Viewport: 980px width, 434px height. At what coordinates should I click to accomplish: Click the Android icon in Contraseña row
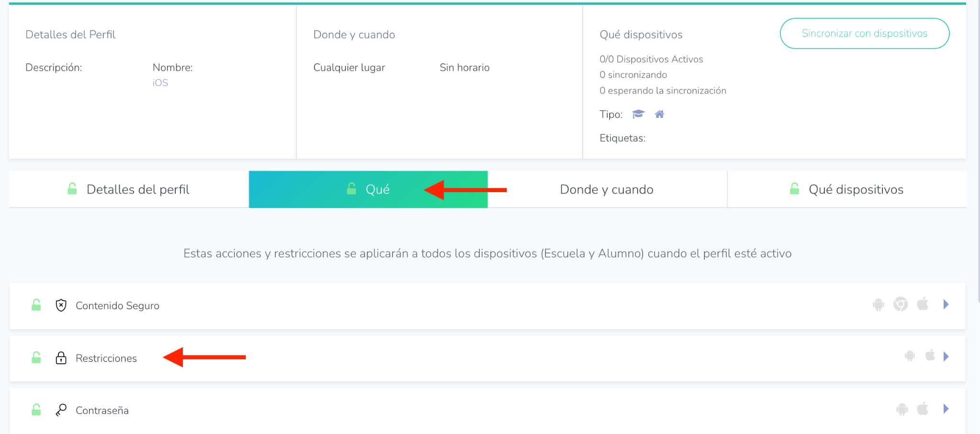(x=902, y=410)
